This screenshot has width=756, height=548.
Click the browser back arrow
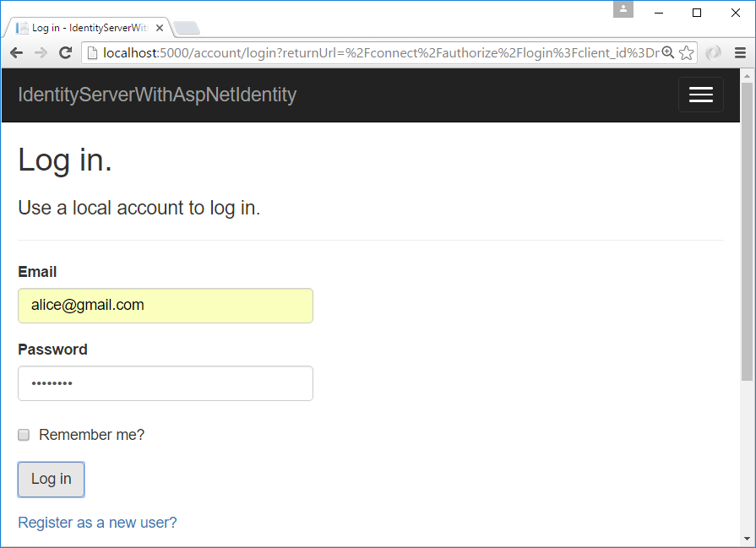[x=16, y=53]
